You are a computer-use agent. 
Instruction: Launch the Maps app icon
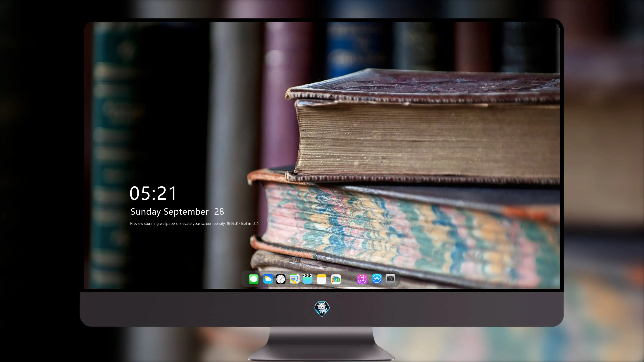click(x=294, y=279)
